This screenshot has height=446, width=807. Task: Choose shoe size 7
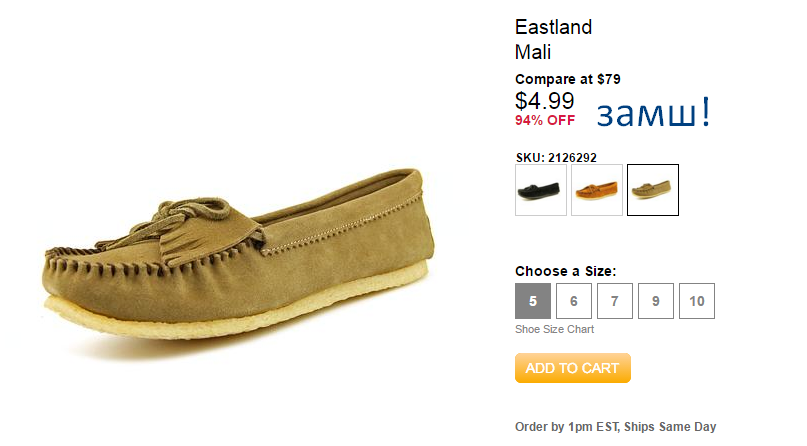(x=615, y=301)
